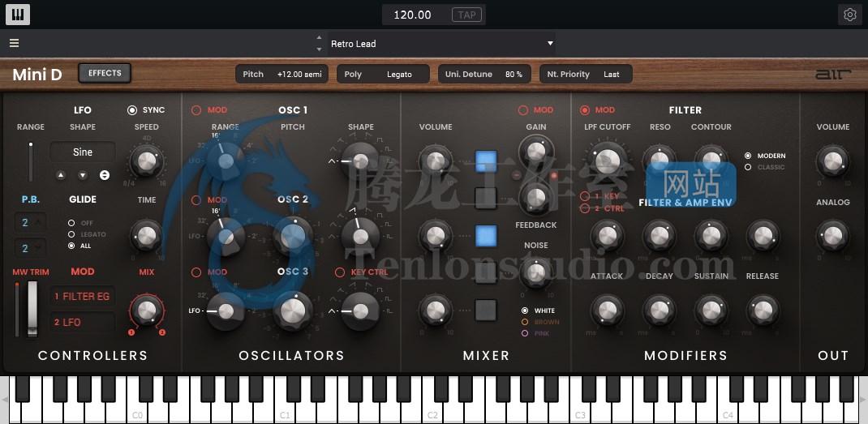Select Glide ALL option
The width and height of the screenshot is (868, 424).
click(x=71, y=246)
